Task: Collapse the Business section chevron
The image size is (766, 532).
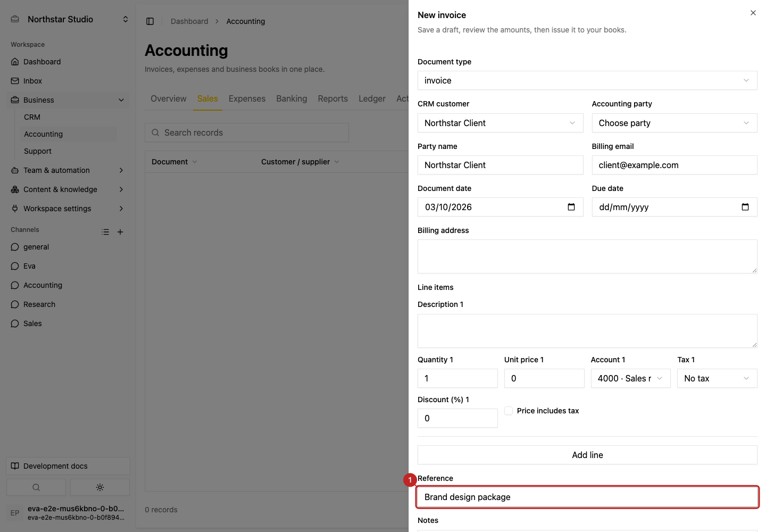Action: (121, 100)
